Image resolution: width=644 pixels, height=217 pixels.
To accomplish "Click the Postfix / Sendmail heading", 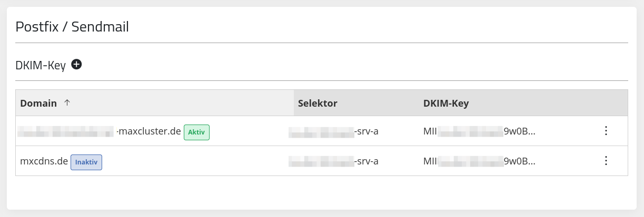I will click(x=72, y=26).
